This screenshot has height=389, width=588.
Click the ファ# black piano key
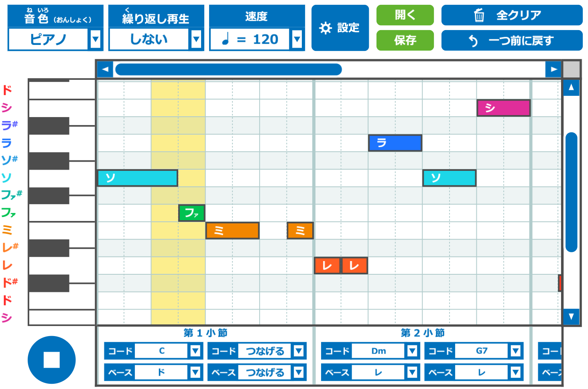(x=49, y=196)
